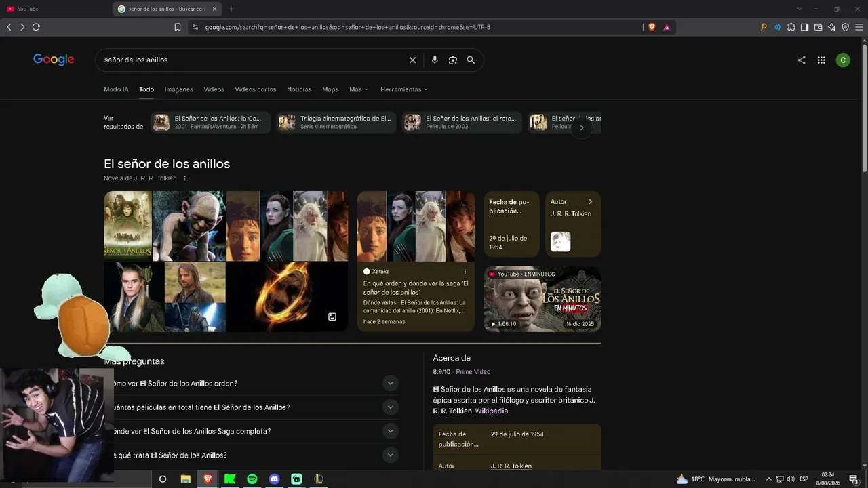The width and height of the screenshot is (868, 488).
Task: Open the tab search dropdown in title bar
Action: (800, 9)
